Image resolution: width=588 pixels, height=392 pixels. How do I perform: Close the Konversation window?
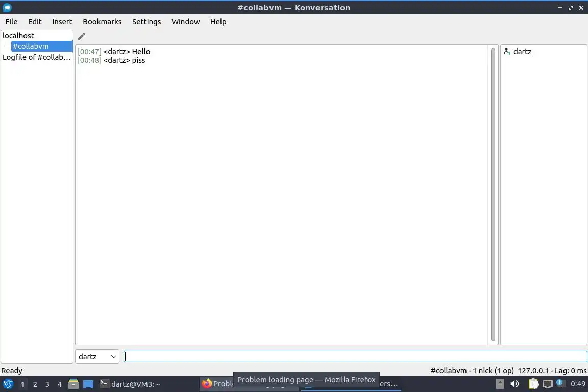(581, 8)
